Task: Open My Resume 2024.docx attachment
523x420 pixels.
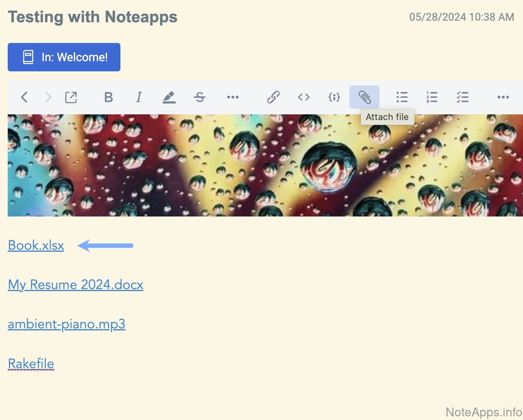Action: pos(75,285)
